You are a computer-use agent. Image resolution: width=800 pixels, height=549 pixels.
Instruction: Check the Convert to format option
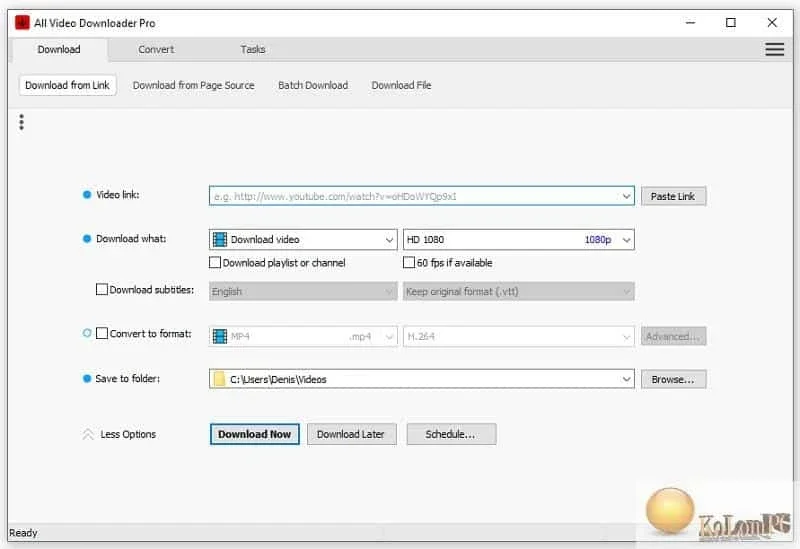[x=102, y=333]
